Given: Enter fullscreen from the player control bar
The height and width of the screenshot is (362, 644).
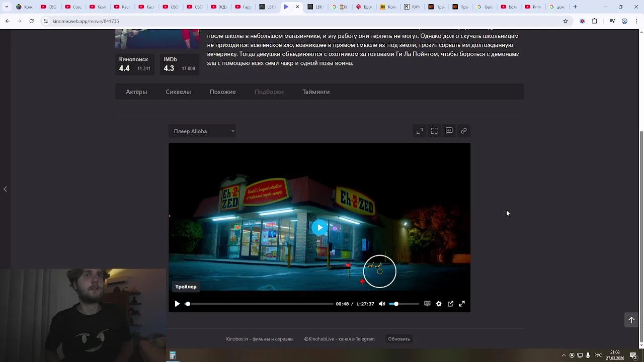Looking at the screenshot, I should click(462, 304).
